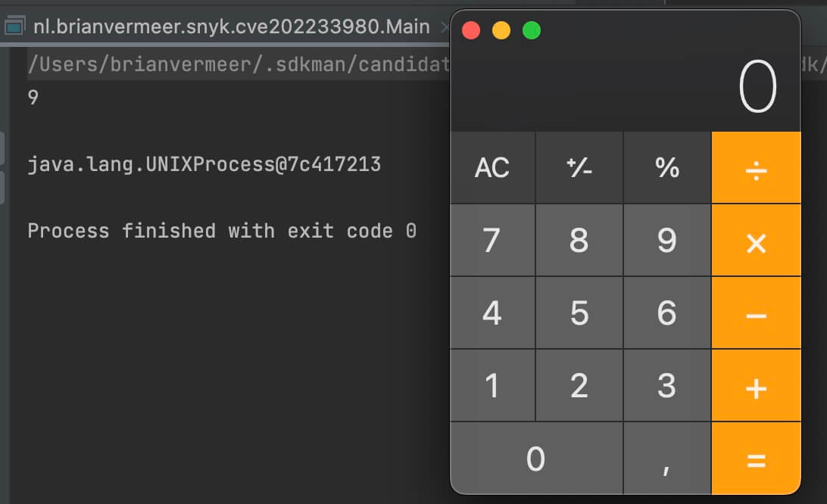
Task: Click the /Users/brianvermeer command path line
Action: (239, 64)
